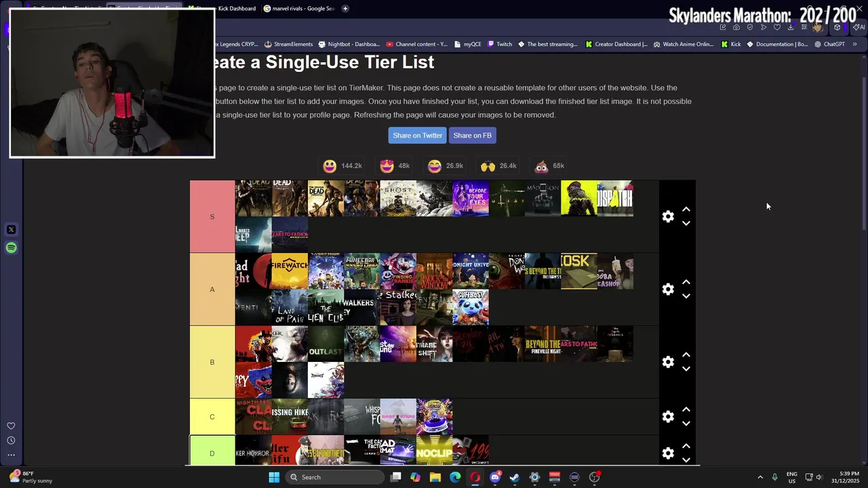Open File Explorer from the taskbar
Viewport: 868px width, 488px height.
tap(435, 477)
